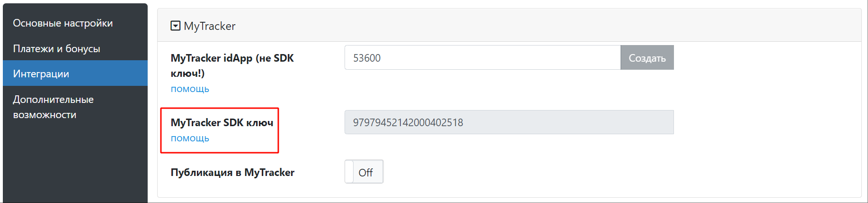Click the Off text on the switch
The image size is (868, 203).
(x=366, y=173)
